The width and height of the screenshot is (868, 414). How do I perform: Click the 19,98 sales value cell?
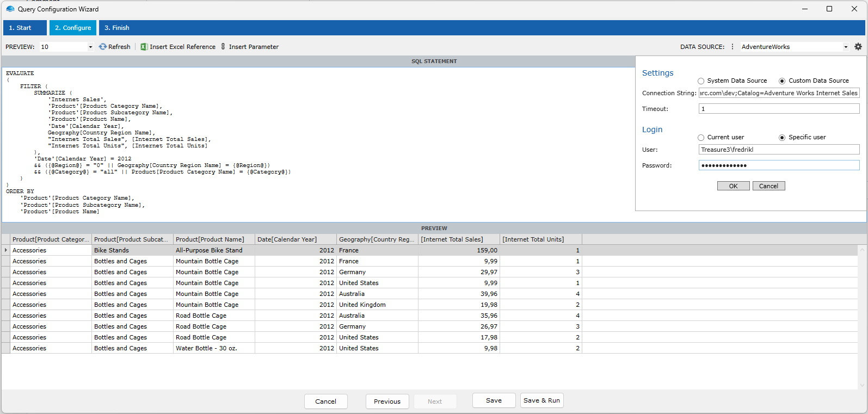(x=459, y=305)
